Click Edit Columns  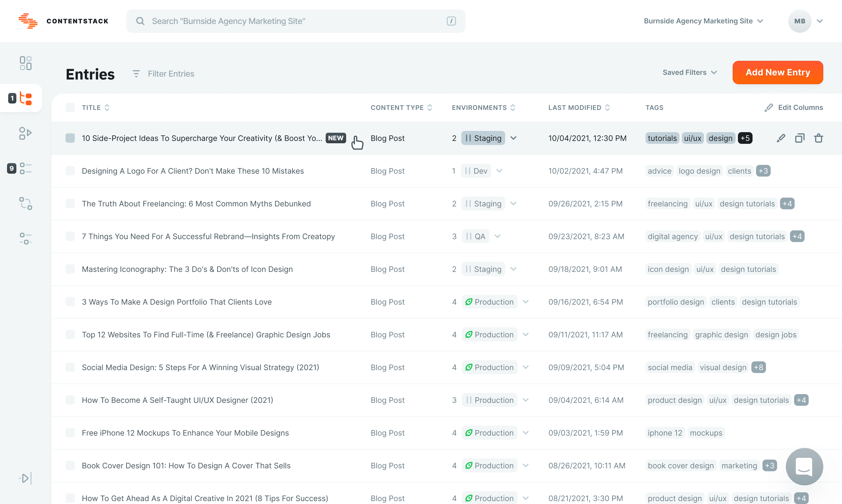[793, 108]
